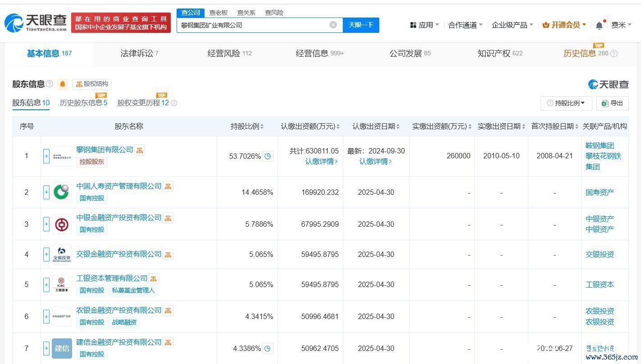The width and height of the screenshot is (641, 364).
Task: Open the 费米 user menu
Action: [x=622, y=25]
